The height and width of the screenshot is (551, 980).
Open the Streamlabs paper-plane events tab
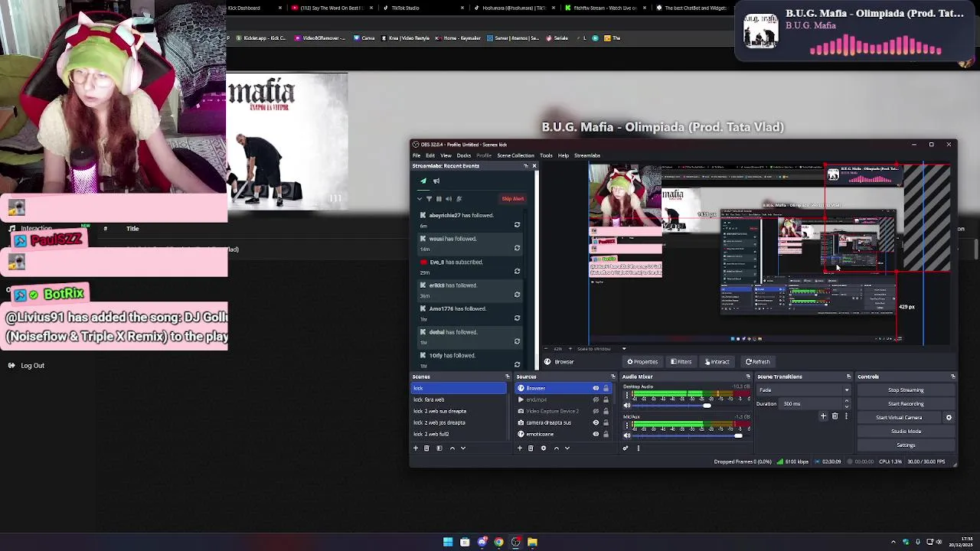(x=423, y=181)
